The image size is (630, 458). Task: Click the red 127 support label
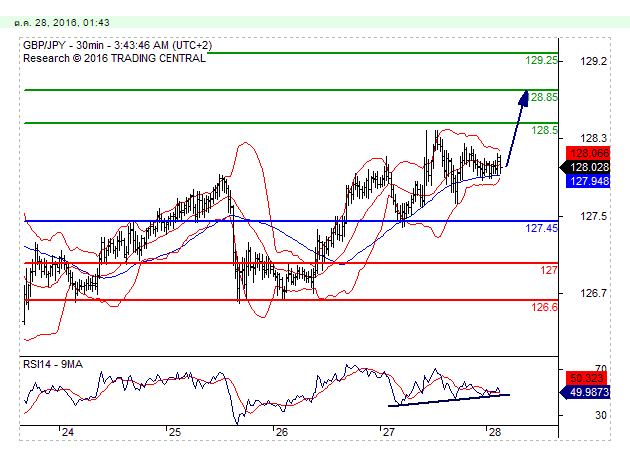549,270
